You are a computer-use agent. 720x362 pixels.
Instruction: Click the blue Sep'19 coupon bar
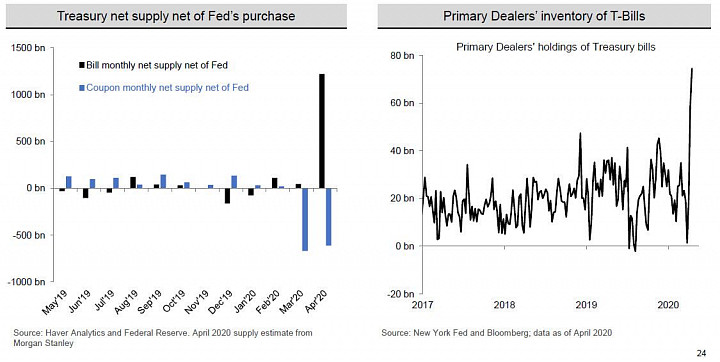pyautogui.click(x=163, y=181)
